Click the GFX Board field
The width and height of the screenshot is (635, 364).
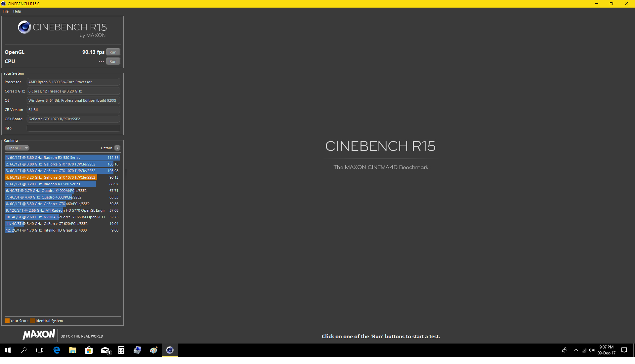[x=73, y=119]
